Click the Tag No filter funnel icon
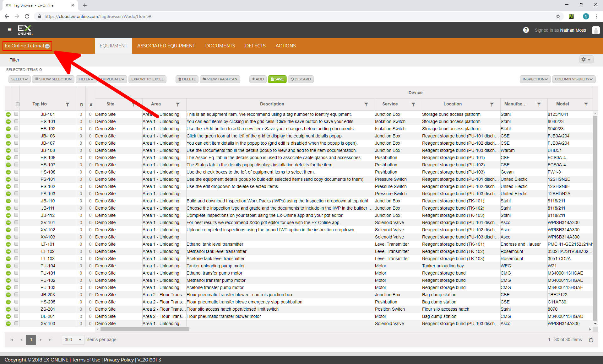This screenshot has height=364, width=603. (x=68, y=104)
